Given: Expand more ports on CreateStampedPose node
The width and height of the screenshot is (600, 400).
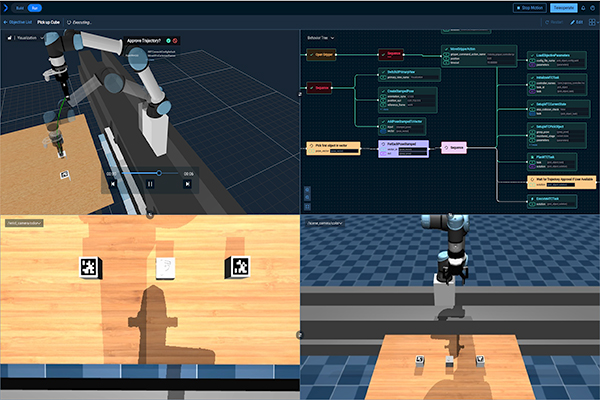Looking at the screenshot, I should (x=383, y=109).
